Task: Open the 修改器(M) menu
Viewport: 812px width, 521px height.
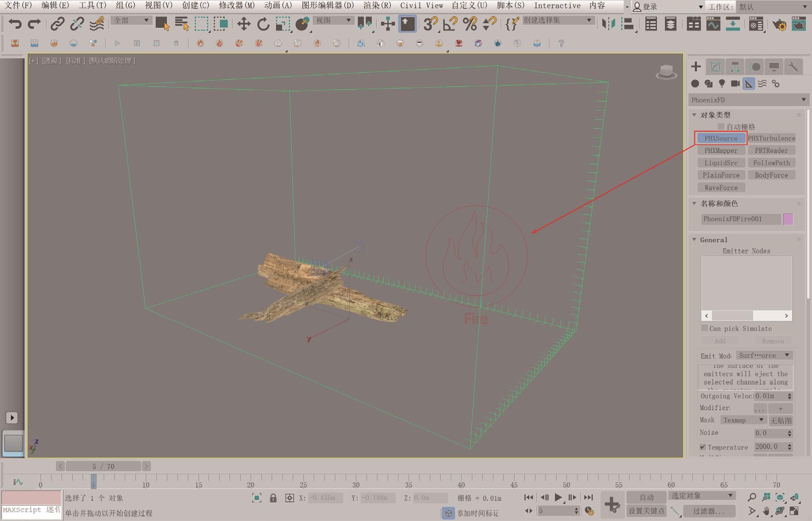Action: [x=236, y=6]
